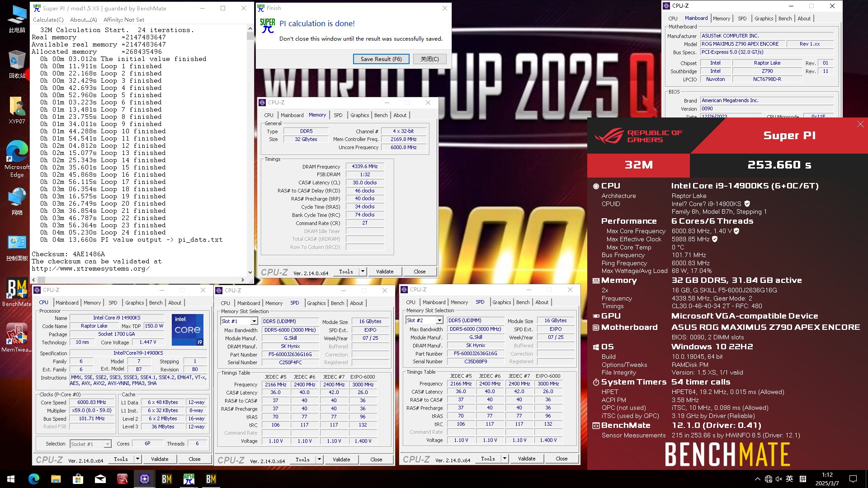The image size is (868, 488).
Task: Click Part Number in Slot #1 SPD window
Action: tap(290, 354)
